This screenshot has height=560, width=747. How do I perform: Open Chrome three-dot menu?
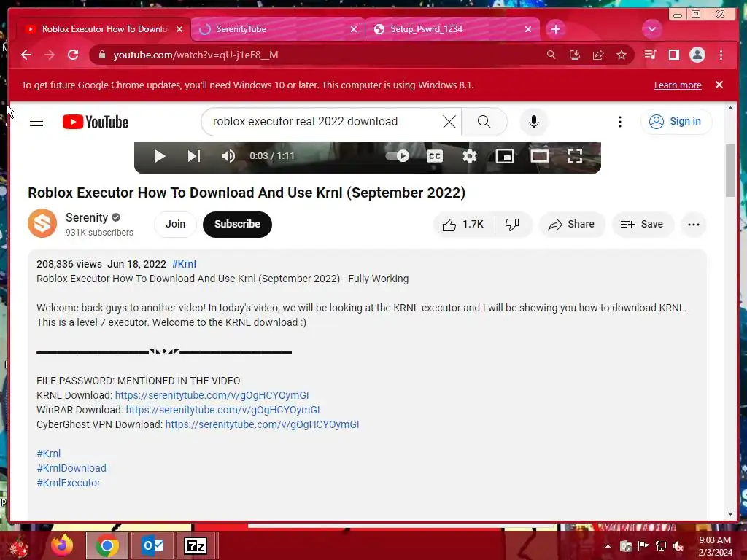(x=721, y=55)
